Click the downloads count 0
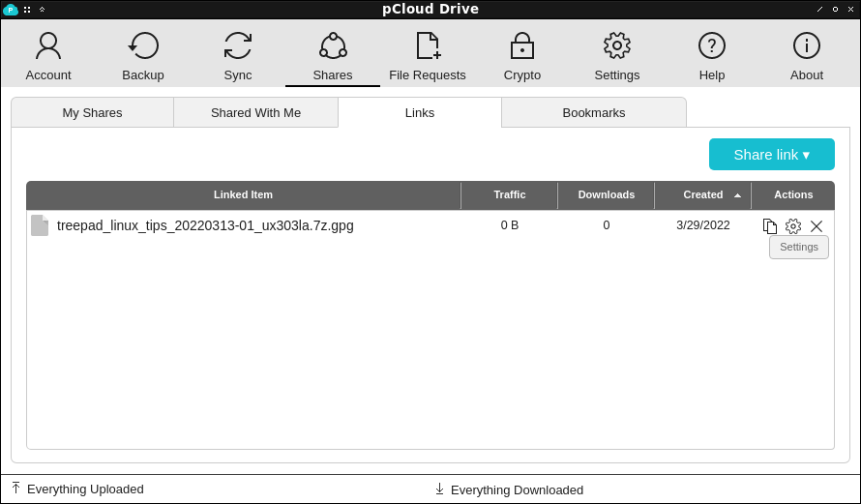This screenshot has height=504, width=861. (x=607, y=225)
